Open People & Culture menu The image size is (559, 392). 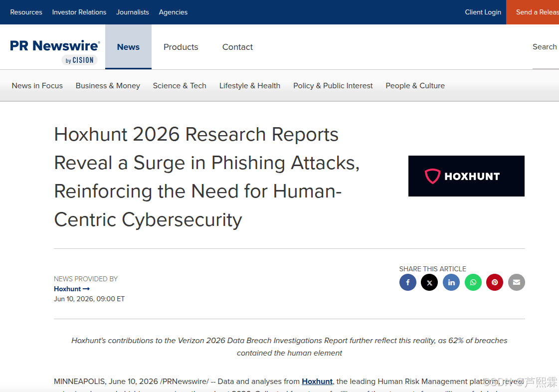415,86
